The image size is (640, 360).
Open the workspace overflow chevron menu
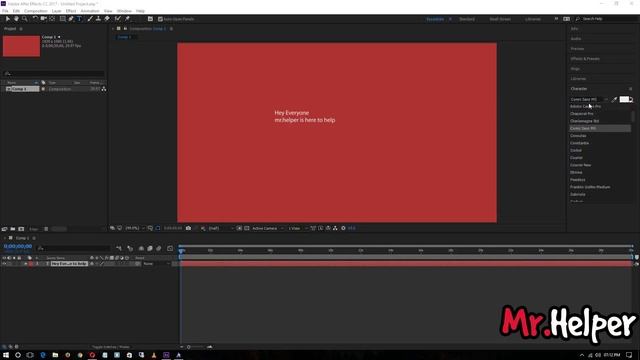point(556,19)
